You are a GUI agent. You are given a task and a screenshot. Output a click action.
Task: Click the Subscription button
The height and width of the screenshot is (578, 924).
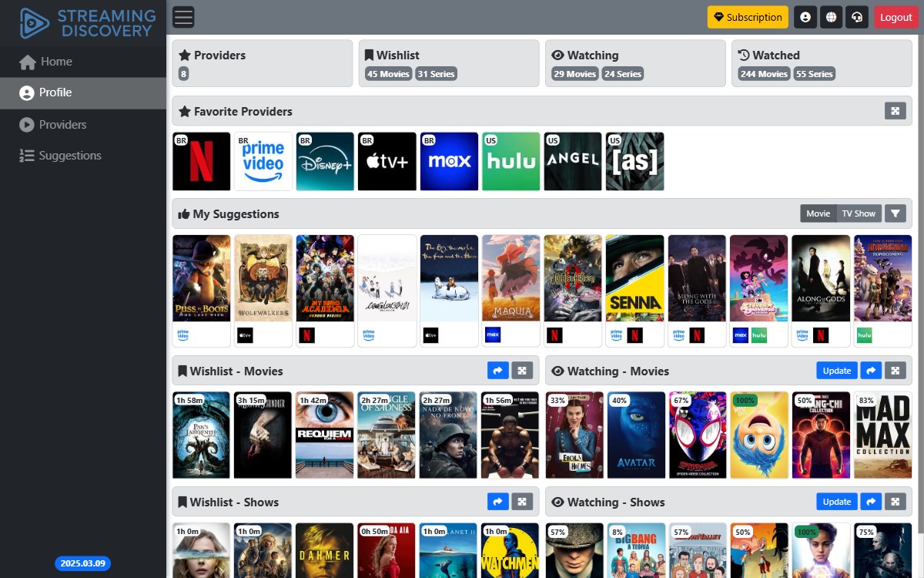click(748, 17)
